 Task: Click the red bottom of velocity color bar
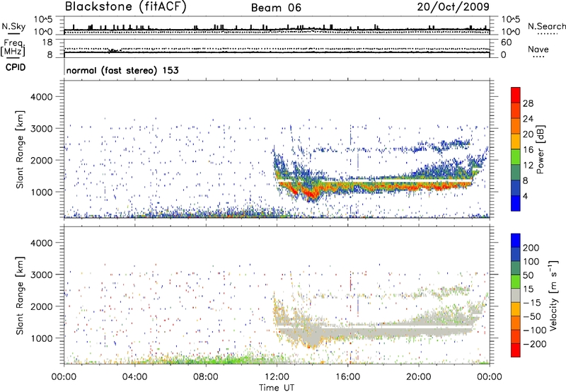tap(516, 350)
